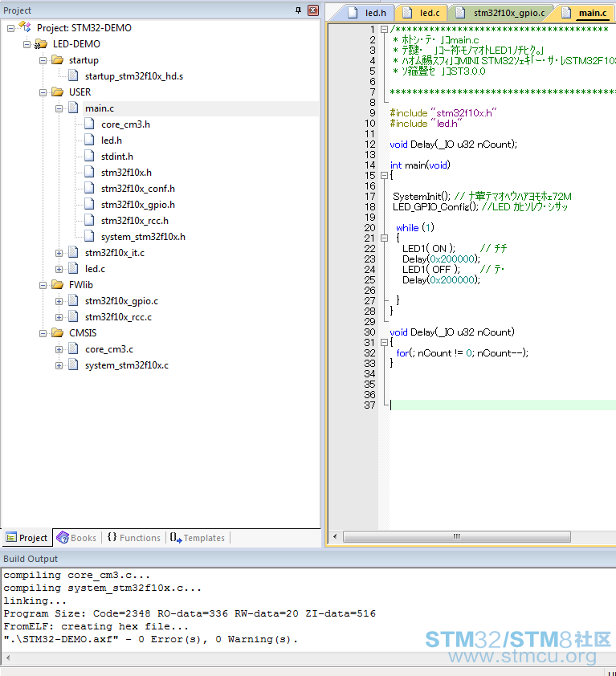Screen dimensions: 616x676
Task: Switch to the led.h editor tab
Action: click(x=367, y=13)
